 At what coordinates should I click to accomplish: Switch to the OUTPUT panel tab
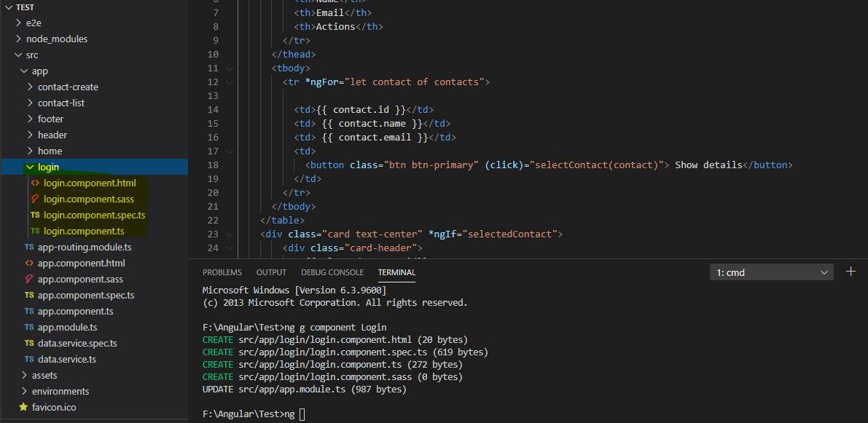(x=271, y=272)
